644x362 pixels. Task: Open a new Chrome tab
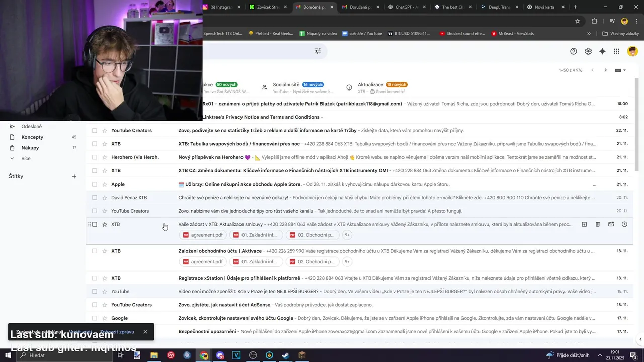point(575,7)
